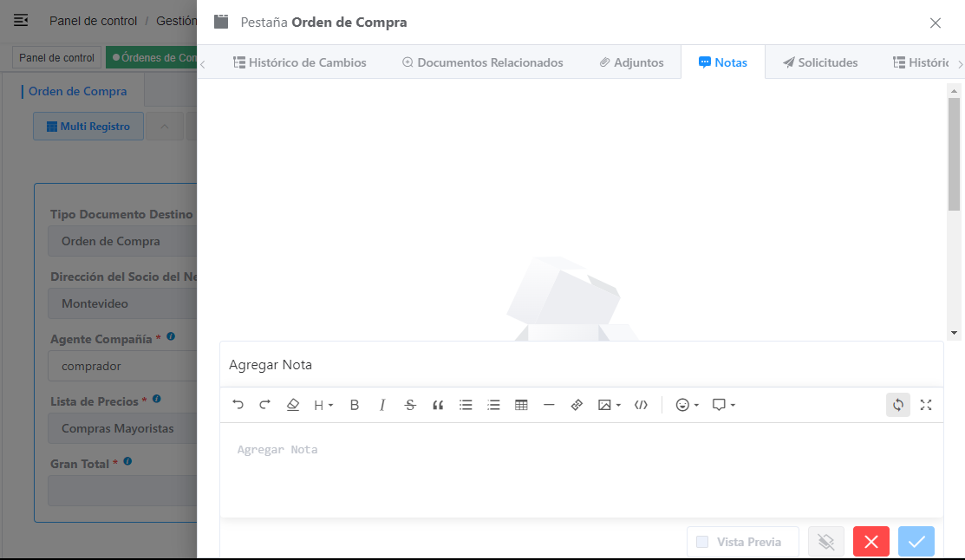Open the heading level dropdown
This screenshot has height=560, width=965.
click(323, 405)
